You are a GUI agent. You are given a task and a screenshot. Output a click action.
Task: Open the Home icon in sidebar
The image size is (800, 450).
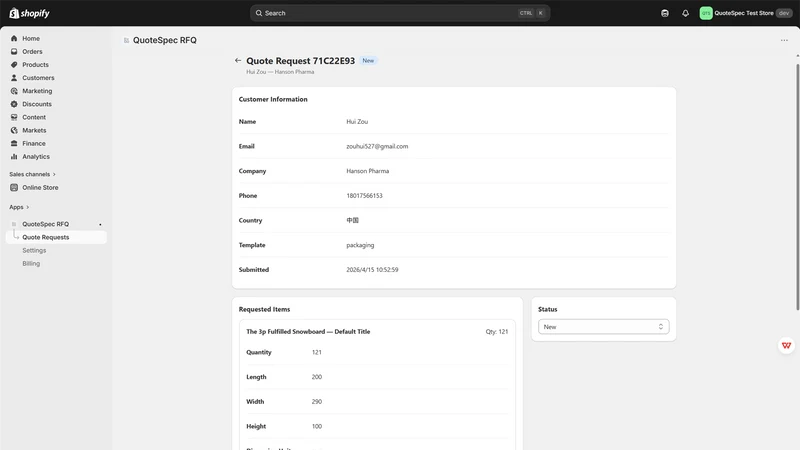point(14,38)
